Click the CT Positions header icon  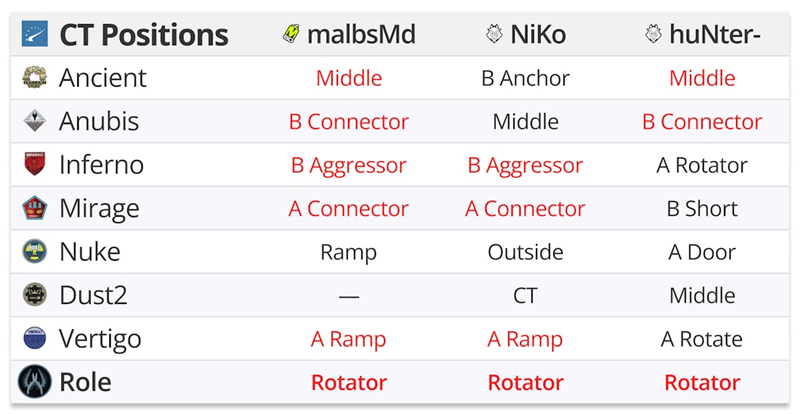36,35
